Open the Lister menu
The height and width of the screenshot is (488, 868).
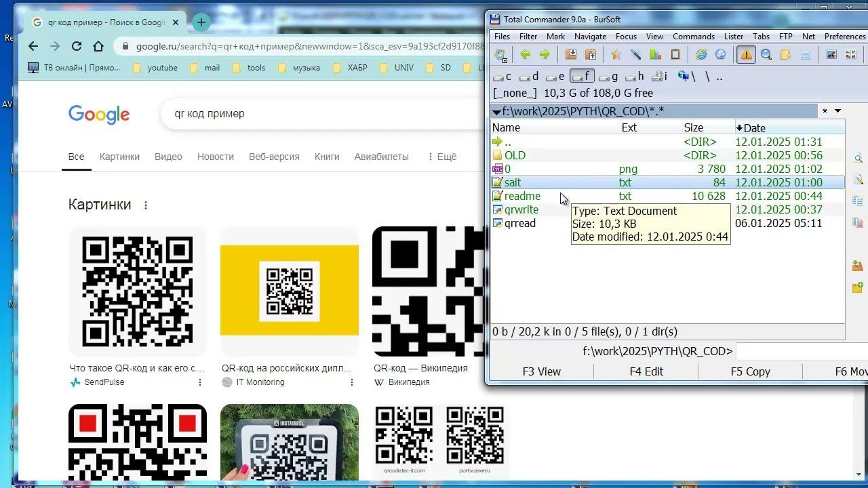point(734,37)
